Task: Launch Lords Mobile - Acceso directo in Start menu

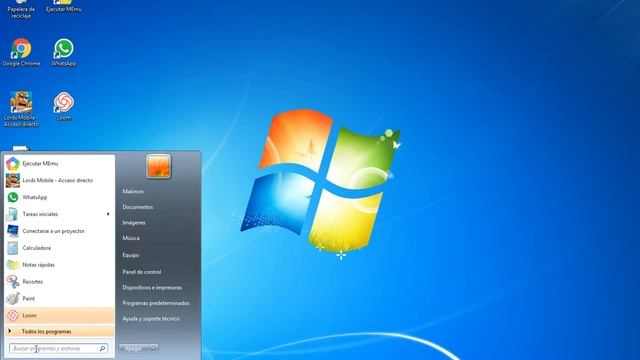Action: [59, 180]
